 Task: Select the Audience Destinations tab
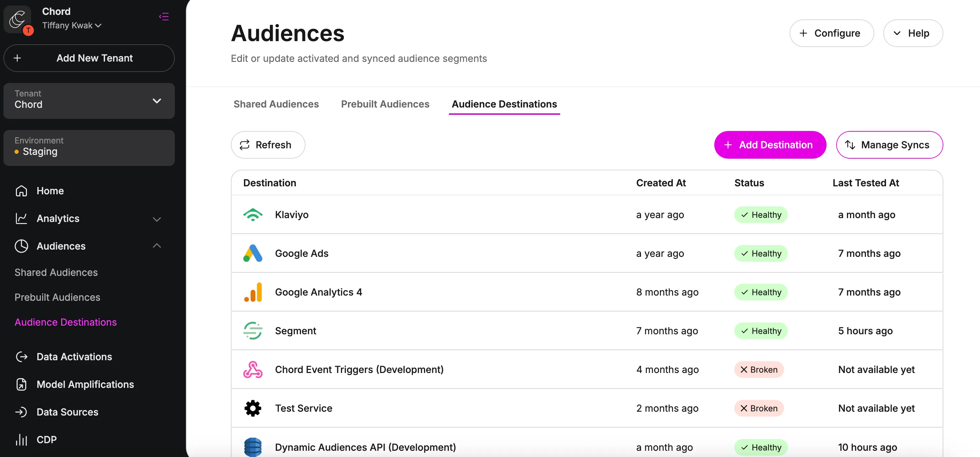tap(504, 104)
